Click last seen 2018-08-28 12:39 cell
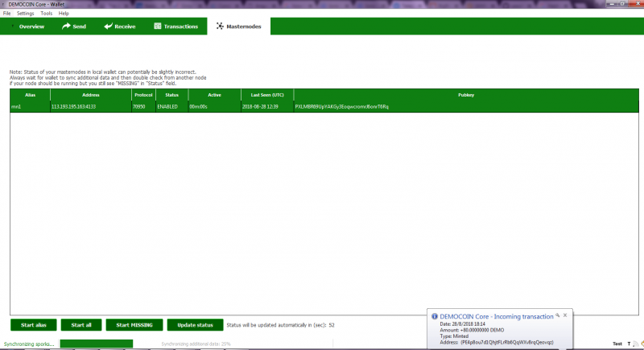Viewport: 644px width, 350px height. click(x=267, y=107)
